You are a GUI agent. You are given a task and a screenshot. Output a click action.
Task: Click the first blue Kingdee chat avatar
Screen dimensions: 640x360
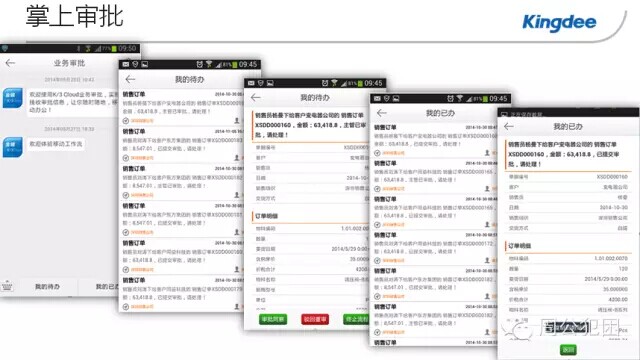13,98
